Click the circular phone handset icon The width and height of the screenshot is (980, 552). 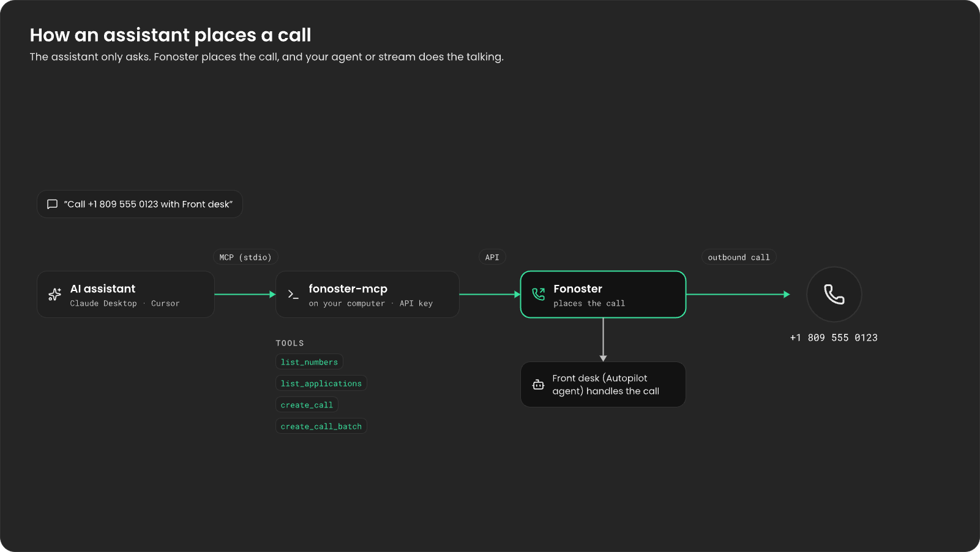pyautogui.click(x=834, y=295)
